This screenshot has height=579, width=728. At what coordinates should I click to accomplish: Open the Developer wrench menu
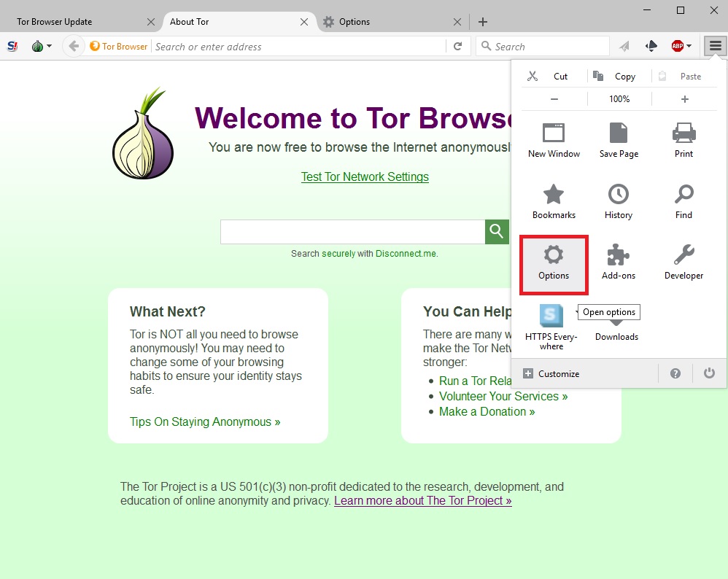(x=684, y=263)
